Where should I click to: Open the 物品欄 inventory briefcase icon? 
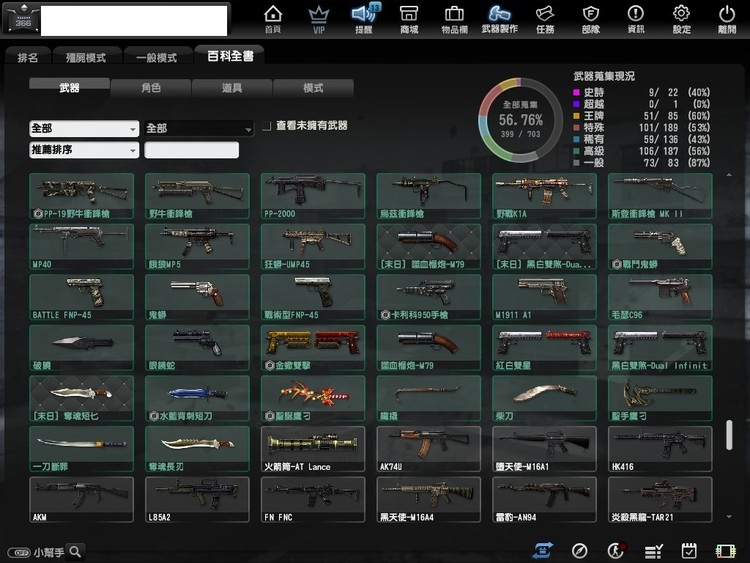click(x=454, y=19)
